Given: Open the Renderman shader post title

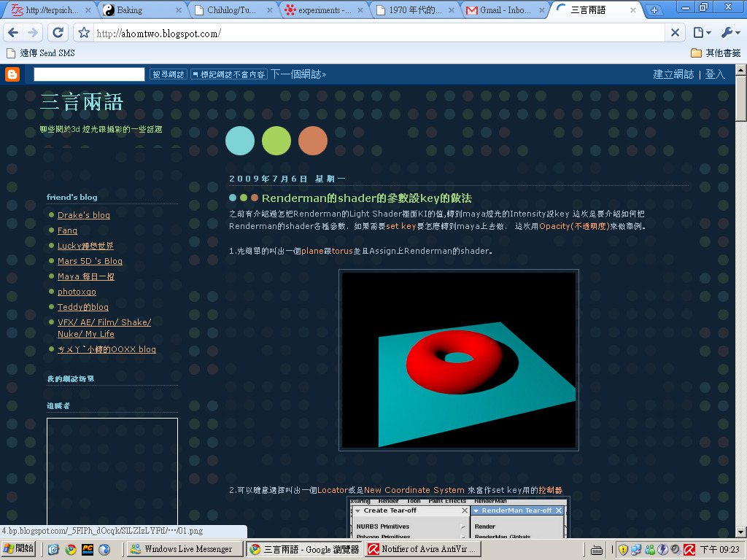Looking at the screenshot, I should 367,198.
